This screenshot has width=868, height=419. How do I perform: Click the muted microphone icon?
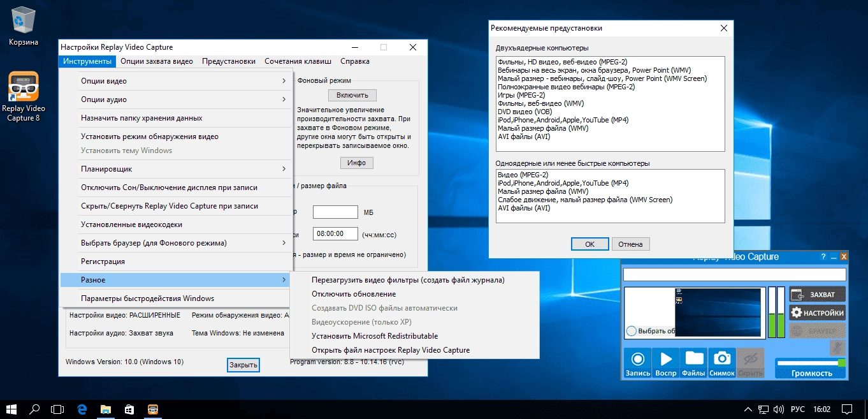tap(837, 348)
